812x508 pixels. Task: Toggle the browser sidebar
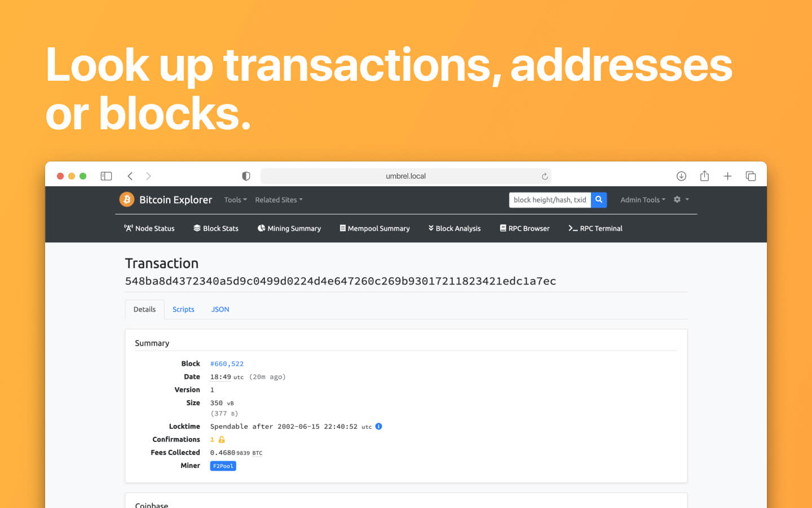[x=106, y=176]
